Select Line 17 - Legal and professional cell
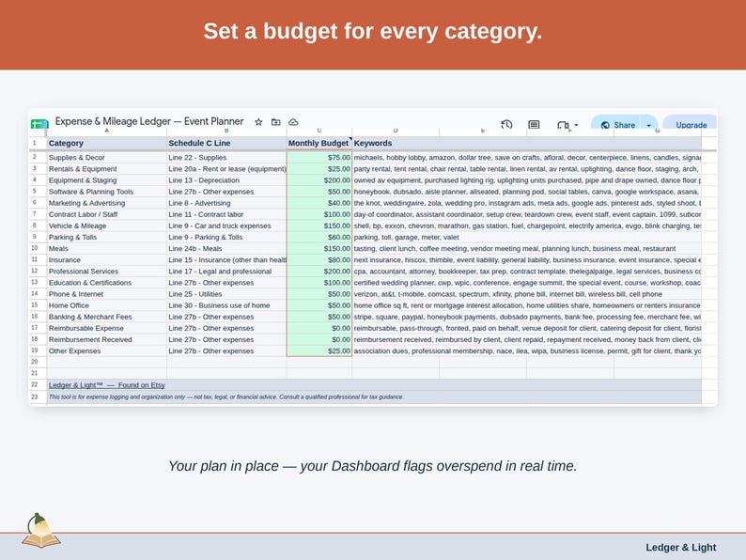746x560 pixels. [226, 272]
